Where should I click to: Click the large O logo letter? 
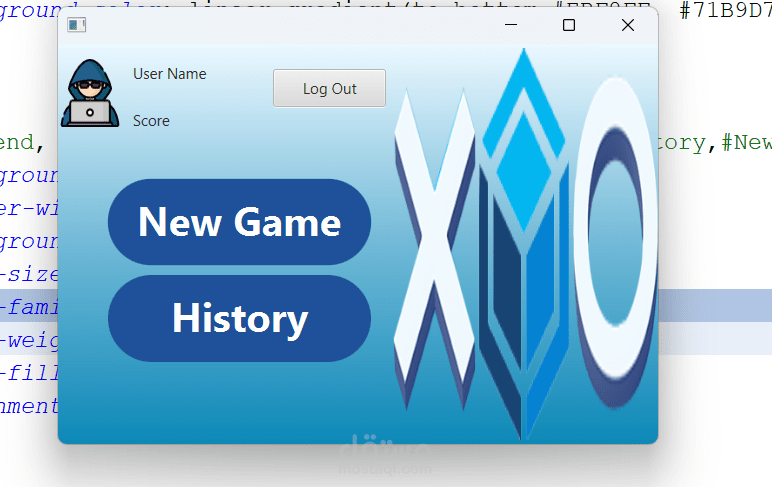615,241
